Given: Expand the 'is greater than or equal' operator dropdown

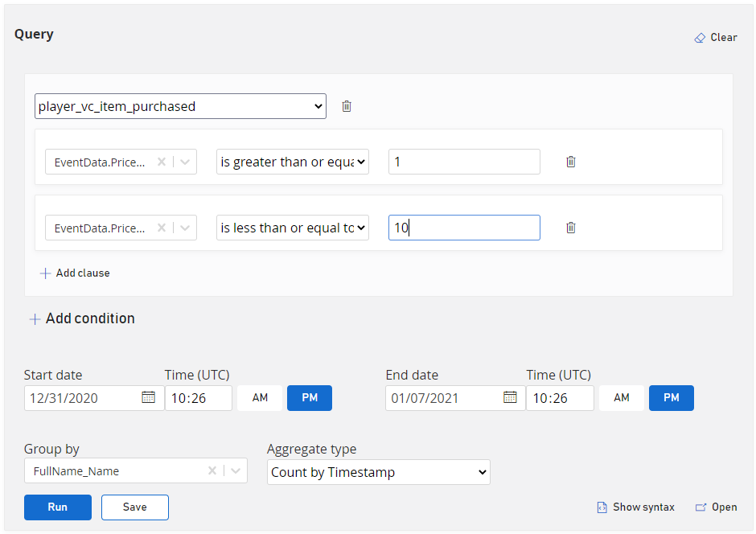Looking at the screenshot, I should [293, 162].
